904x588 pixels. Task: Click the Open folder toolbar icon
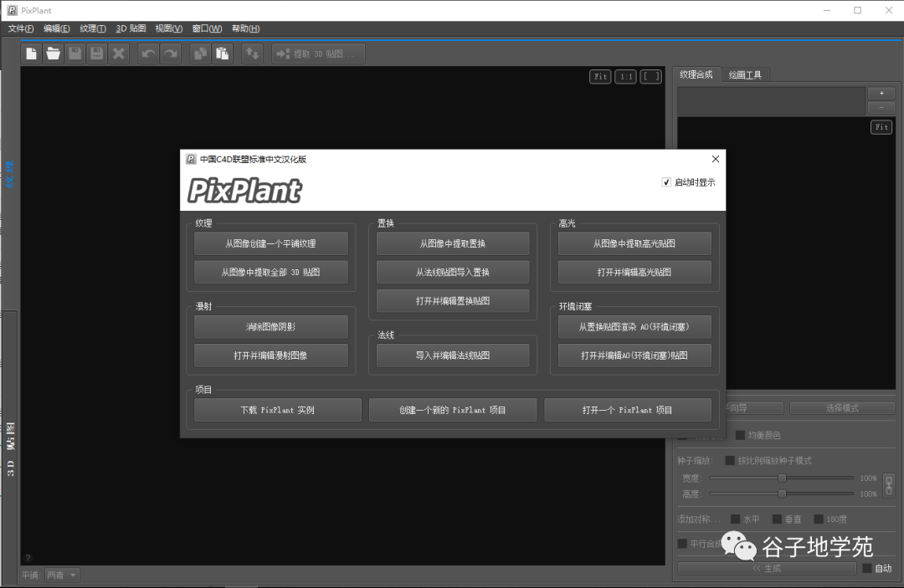tap(53, 54)
